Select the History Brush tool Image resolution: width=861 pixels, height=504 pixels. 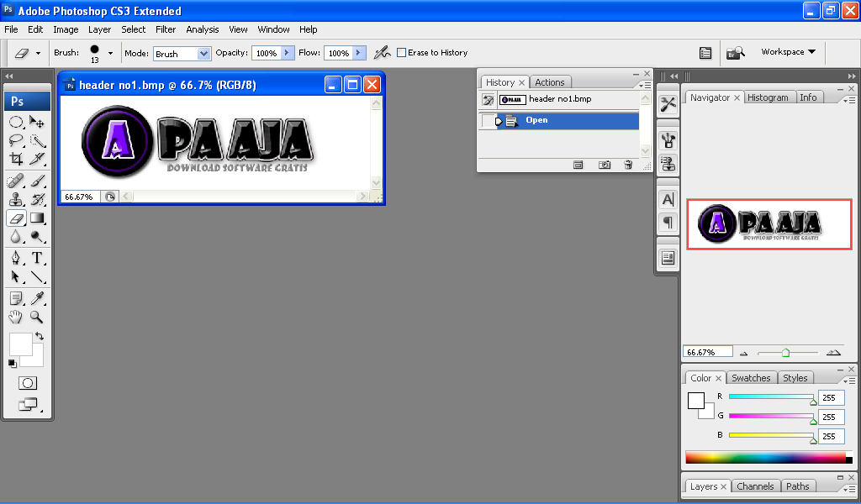coord(37,199)
